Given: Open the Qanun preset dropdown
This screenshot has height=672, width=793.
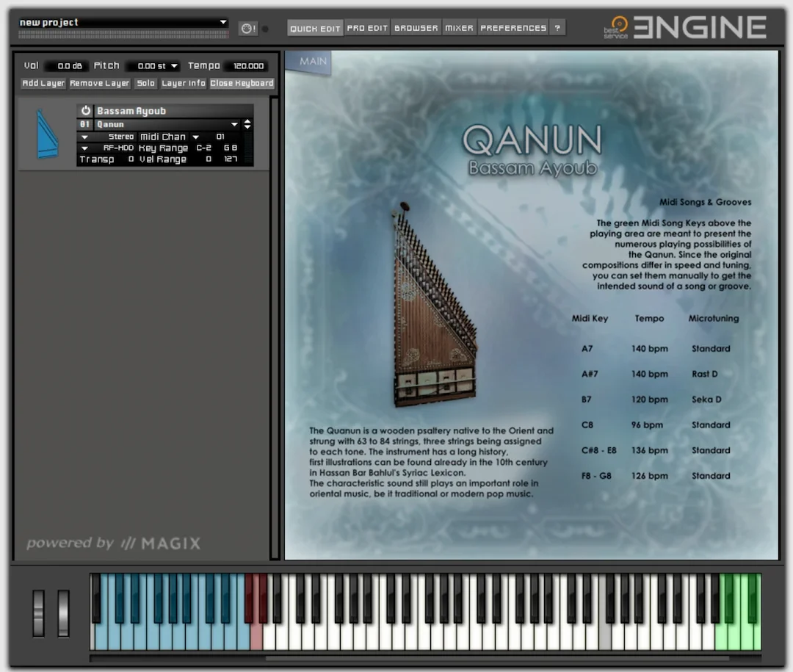Looking at the screenshot, I should point(234,124).
